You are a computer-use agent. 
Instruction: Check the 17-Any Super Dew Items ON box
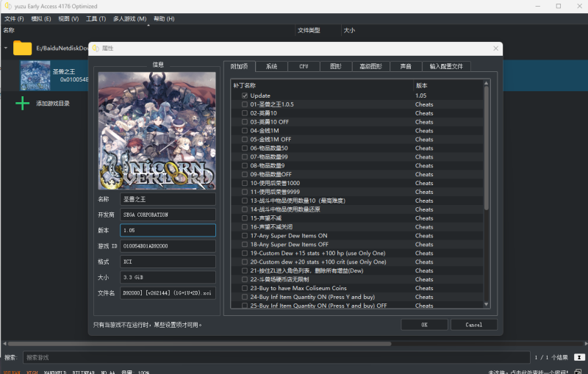[x=245, y=236]
